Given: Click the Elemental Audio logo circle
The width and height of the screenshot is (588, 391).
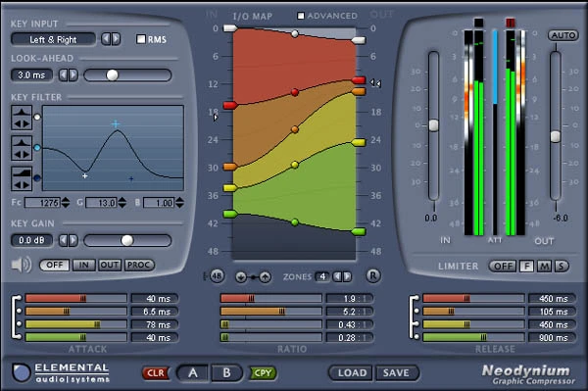Looking at the screenshot, I should pos(22,372).
